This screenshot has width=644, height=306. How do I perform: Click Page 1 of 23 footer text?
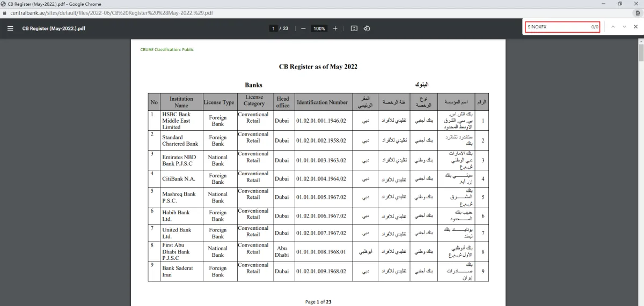point(318,302)
